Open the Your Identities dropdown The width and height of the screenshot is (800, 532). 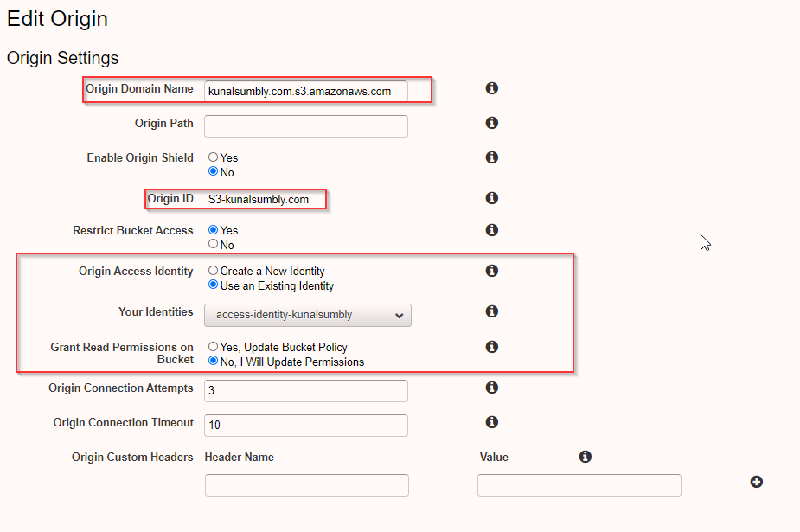coord(306,315)
